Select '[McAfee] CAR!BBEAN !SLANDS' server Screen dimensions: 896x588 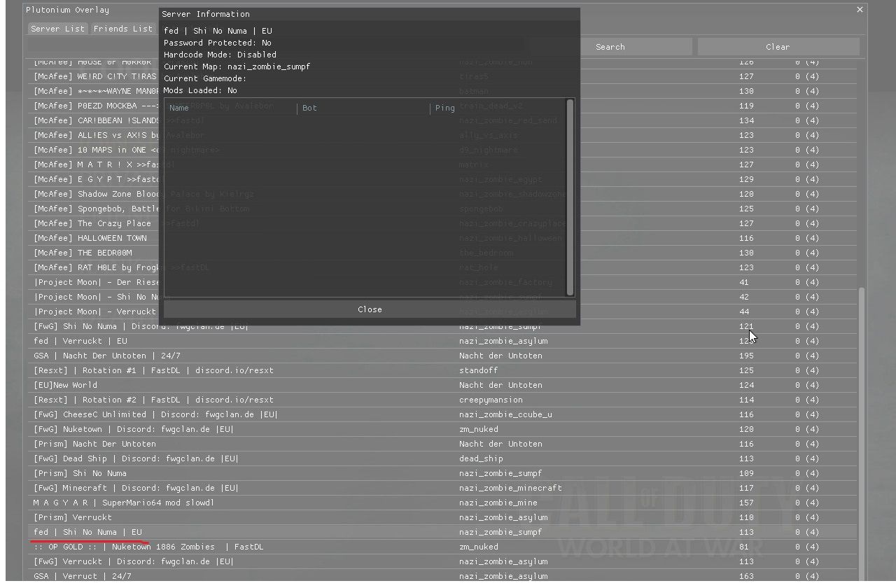pyautogui.click(x=94, y=120)
